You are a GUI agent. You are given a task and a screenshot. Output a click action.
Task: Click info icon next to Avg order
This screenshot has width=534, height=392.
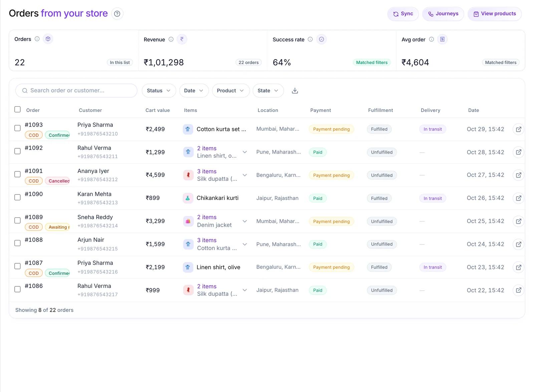[x=431, y=39]
